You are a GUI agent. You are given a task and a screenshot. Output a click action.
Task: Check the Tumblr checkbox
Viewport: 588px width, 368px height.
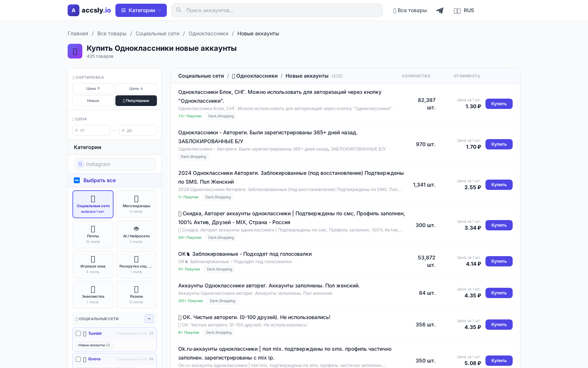tap(78, 333)
